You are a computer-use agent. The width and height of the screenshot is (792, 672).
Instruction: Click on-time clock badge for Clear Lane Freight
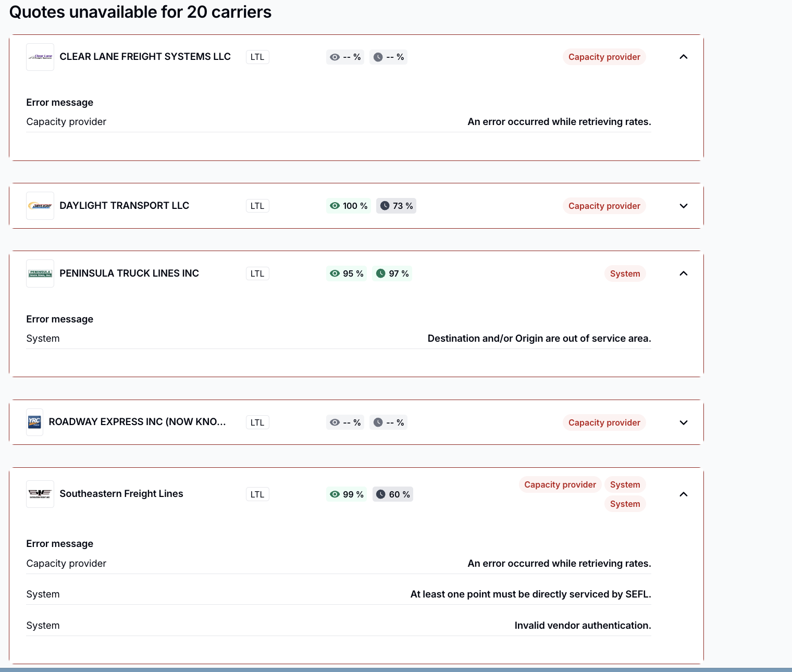(x=389, y=57)
